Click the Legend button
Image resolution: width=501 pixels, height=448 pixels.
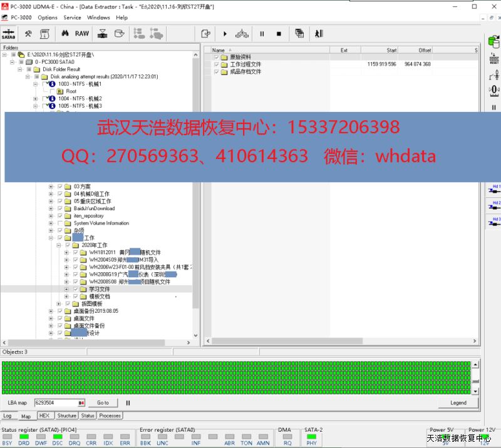[458, 403]
